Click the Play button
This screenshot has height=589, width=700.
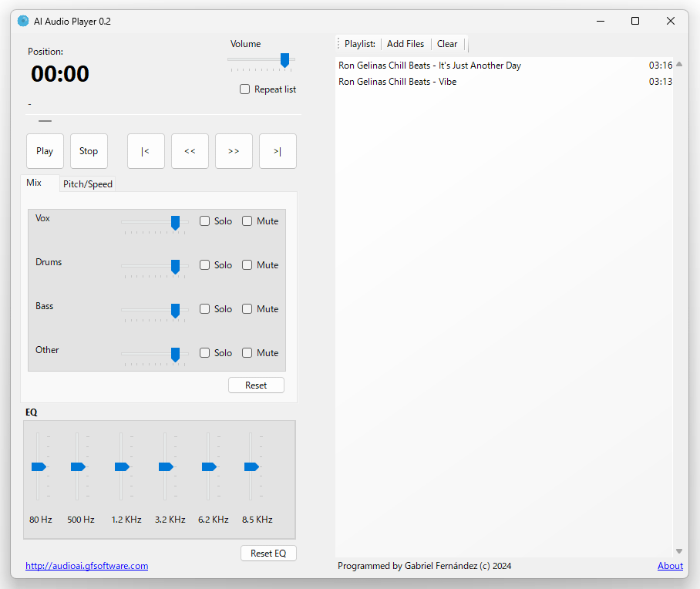point(45,151)
